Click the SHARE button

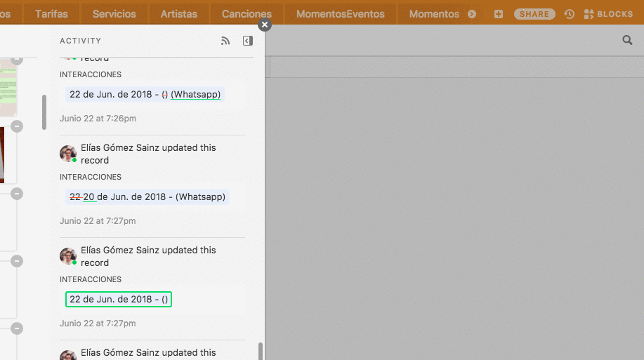pyautogui.click(x=534, y=14)
